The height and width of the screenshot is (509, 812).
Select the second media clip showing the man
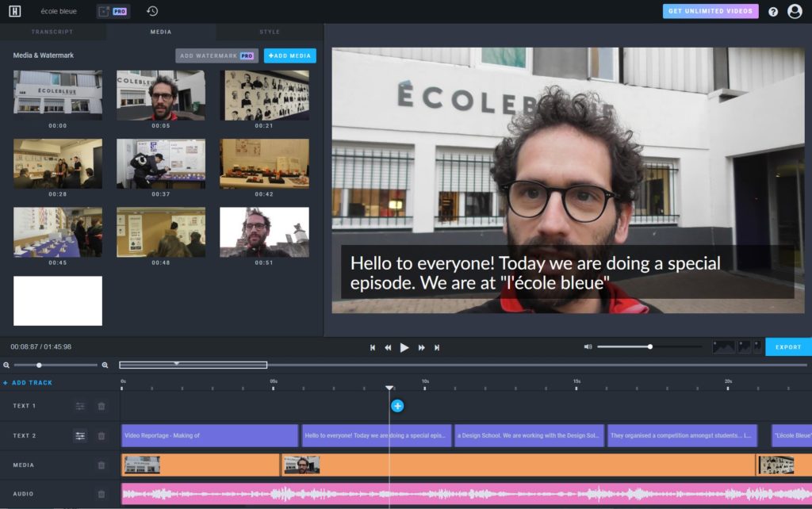[519, 465]
